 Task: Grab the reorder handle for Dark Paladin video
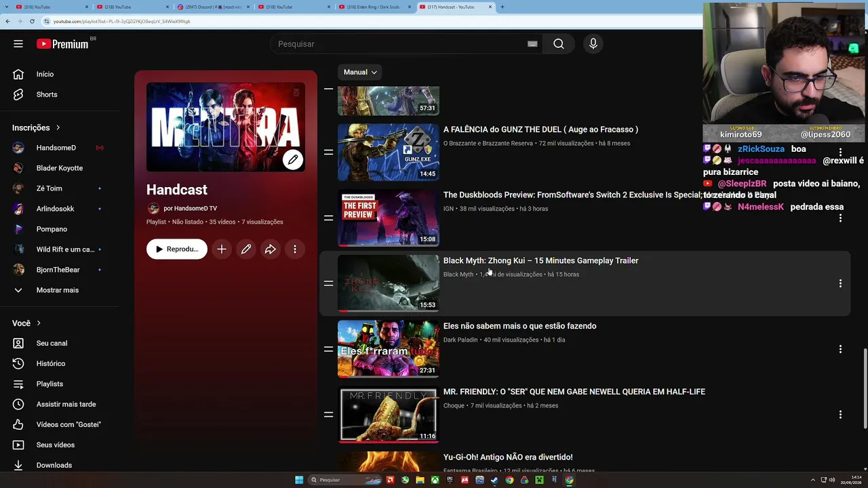(328, 349)
